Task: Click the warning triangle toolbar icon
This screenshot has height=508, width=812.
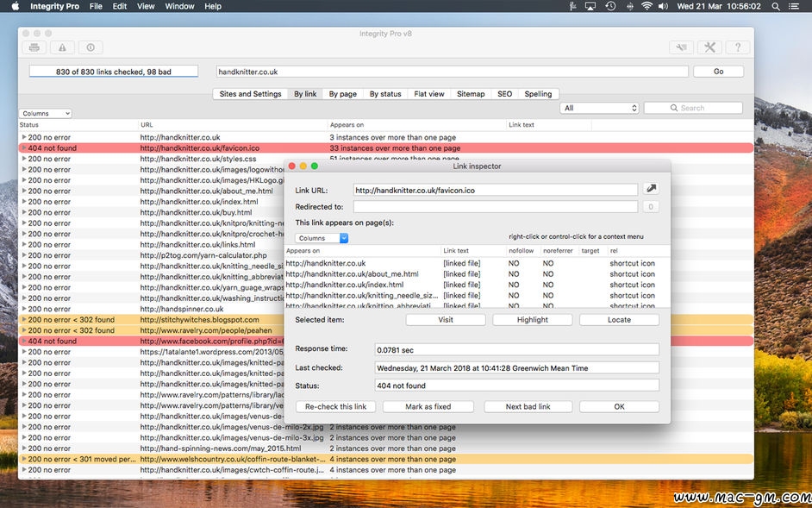Action: [x=62, y=47]
